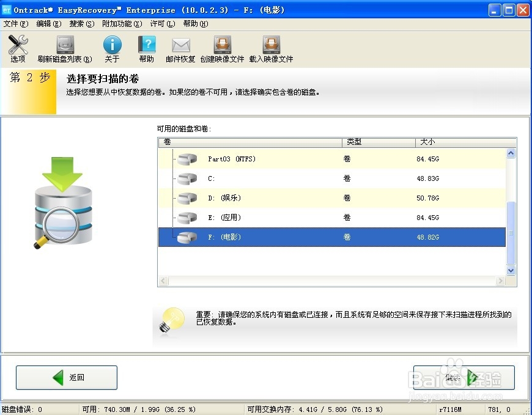The image size is (532, 415).
Task: Click the disk icon beside D: (娱乐)
Action: (x=187, y=199)
